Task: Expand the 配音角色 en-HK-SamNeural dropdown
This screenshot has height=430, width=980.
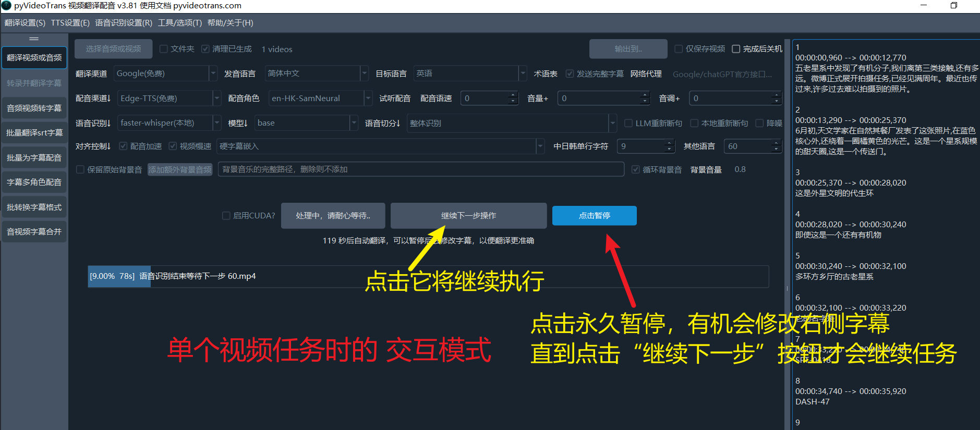Action: tap(368, 98)
